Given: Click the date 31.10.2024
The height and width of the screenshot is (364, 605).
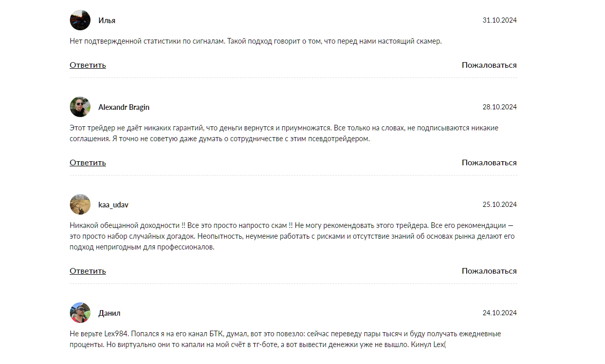Looking at the screenshot, I should coord(499,20).
